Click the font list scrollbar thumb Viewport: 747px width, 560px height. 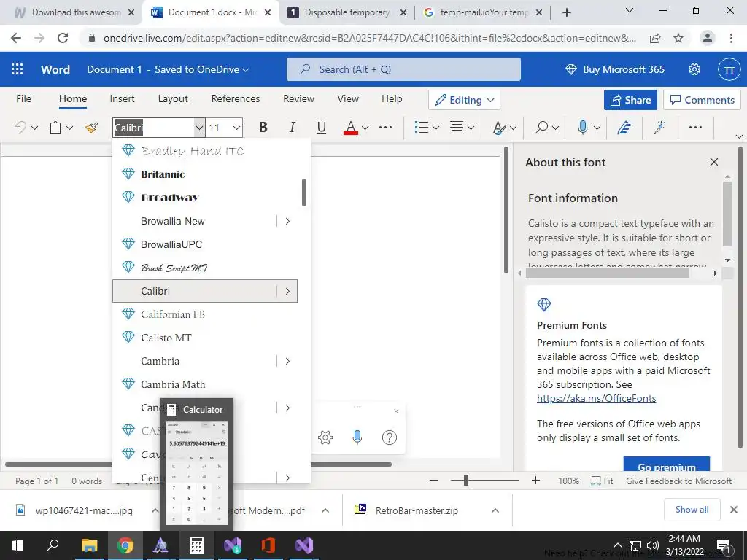click(304, 192)
